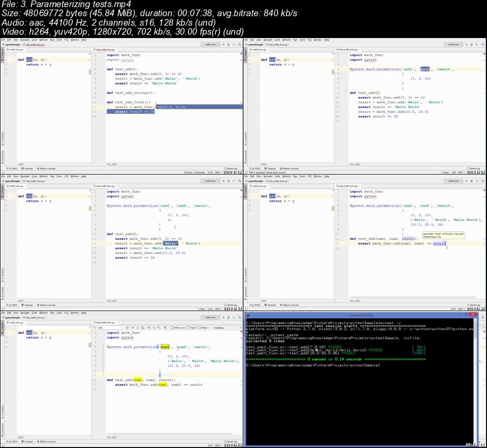Click pytestSample breadcrumb in top-left frame
Image resolution: width=487 pixels, height=448 pixels.
12,45
